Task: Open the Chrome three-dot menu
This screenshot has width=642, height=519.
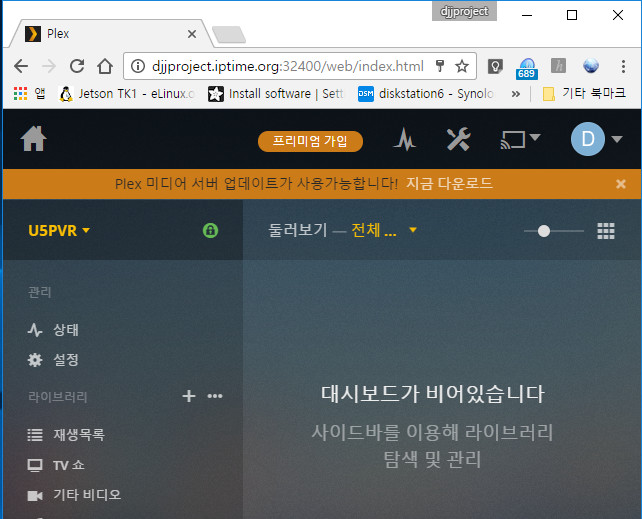Action: (x=623, y=66)
